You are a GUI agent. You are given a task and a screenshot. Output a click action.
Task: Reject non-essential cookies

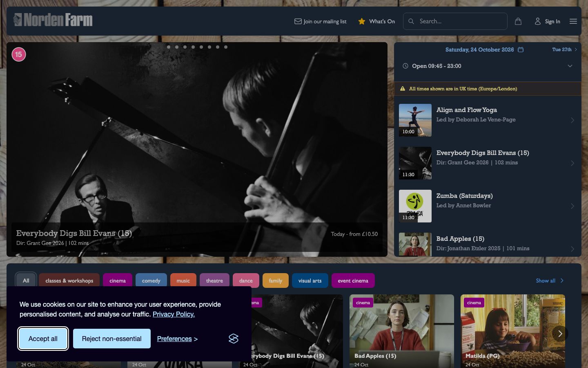pyautogui.click(x=112, y=339)
